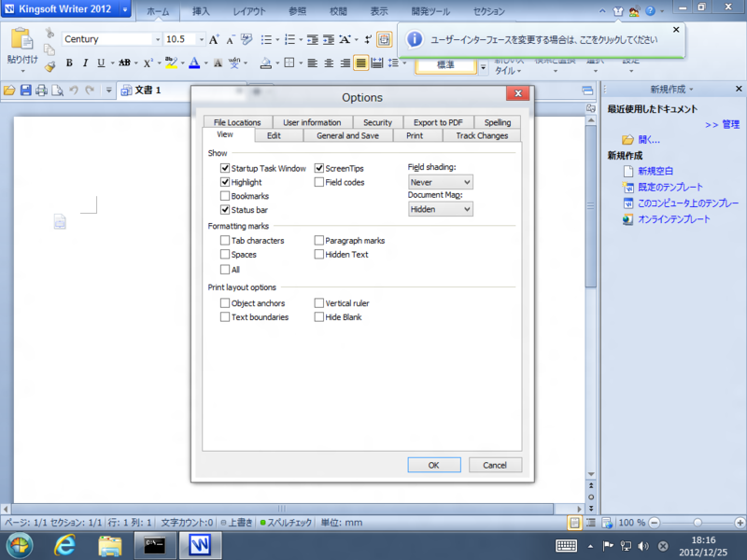Toggle Italic formatting

click(85, 63)
